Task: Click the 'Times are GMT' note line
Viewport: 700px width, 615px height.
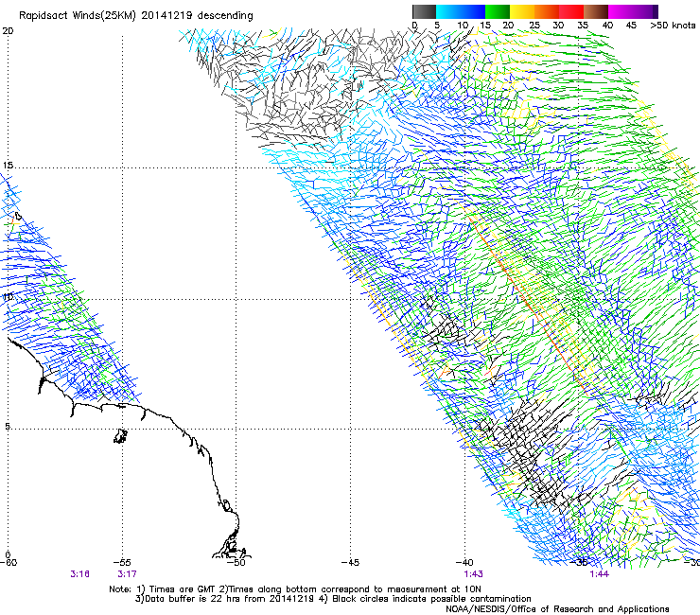Action: click(x=294, y=589)
